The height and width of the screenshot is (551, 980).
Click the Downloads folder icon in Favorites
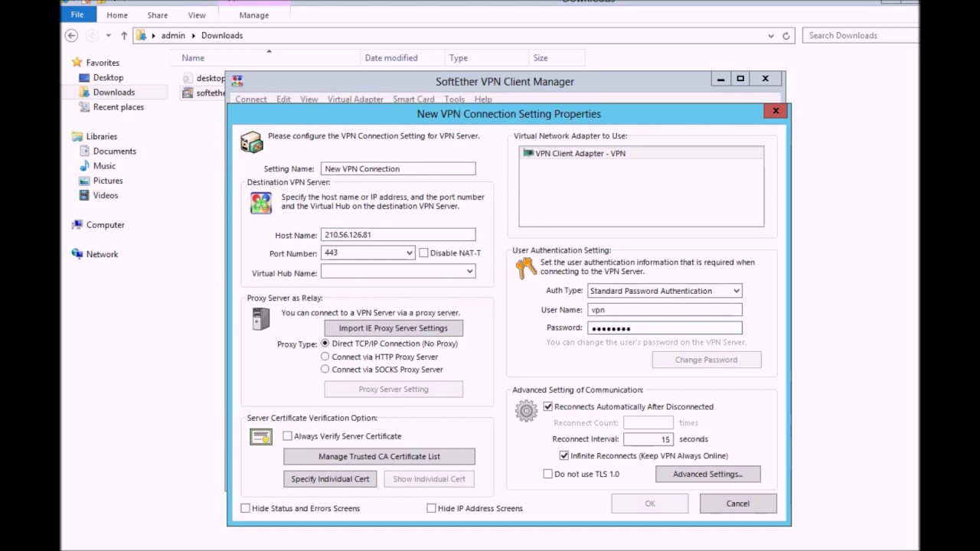pyautogui.click(x=86, y=92)
